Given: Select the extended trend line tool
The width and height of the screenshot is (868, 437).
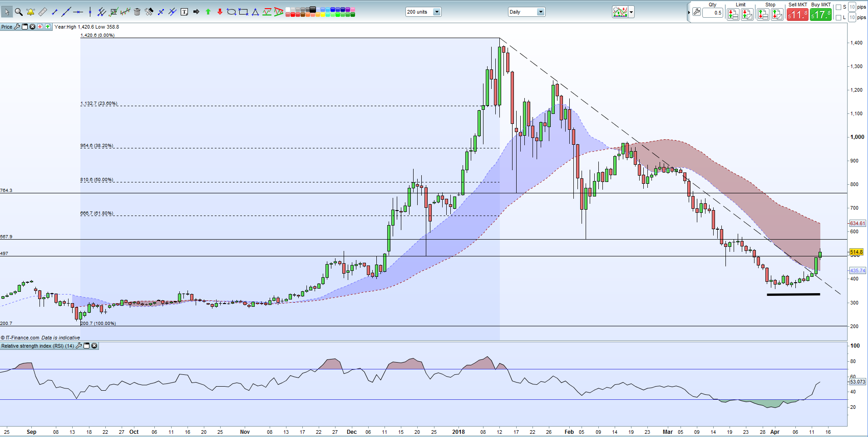Looking at the screenshot, I should [66, 12].
